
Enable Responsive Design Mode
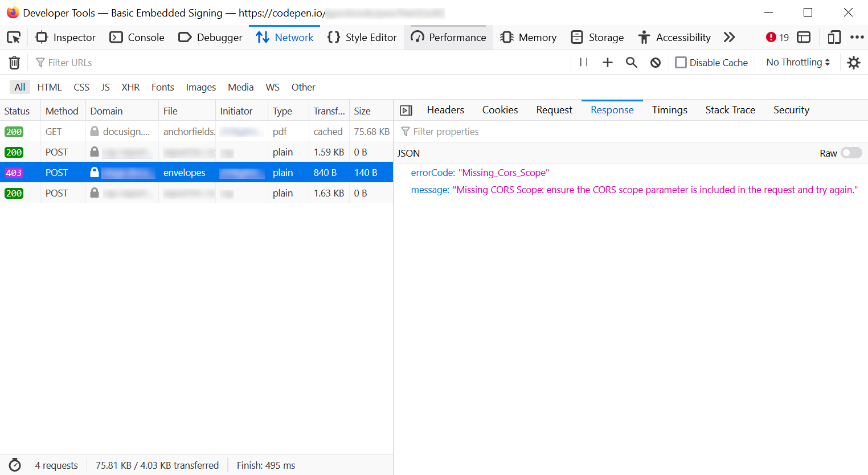834,36
